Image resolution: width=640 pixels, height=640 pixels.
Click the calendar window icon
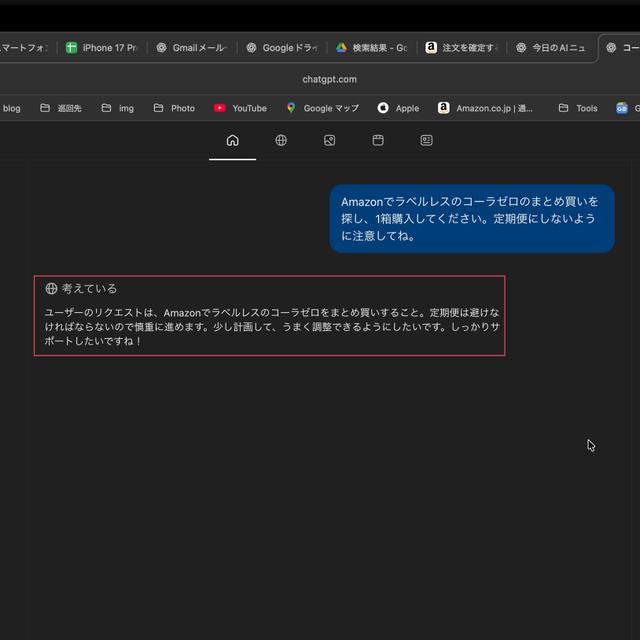pos(378,141)
